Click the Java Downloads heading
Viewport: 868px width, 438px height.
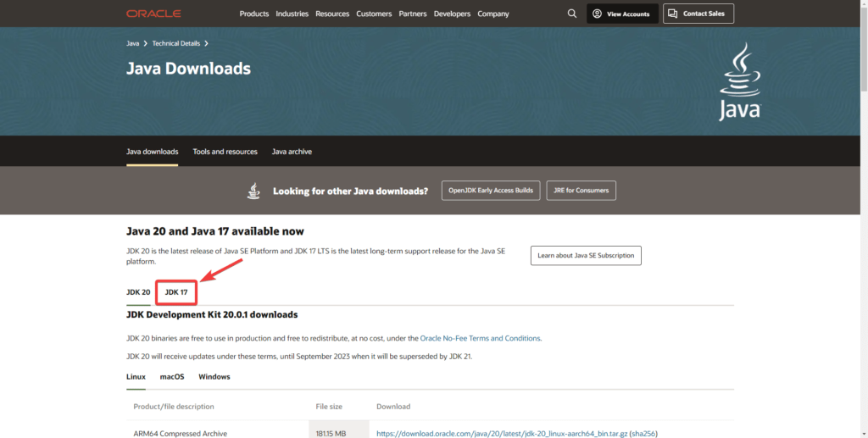click(x=188, y=69)
